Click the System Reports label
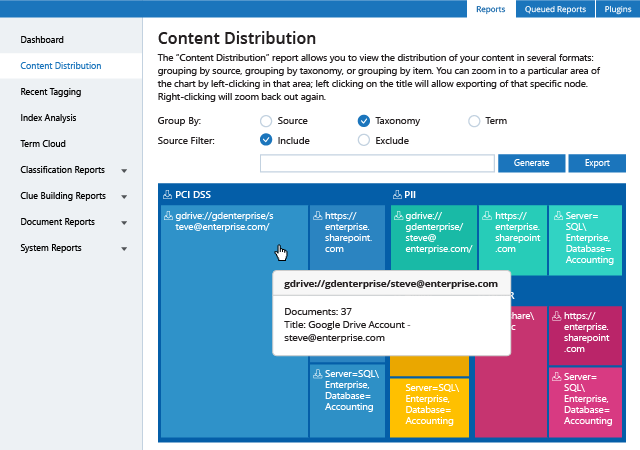This screenshot has width=640, height=450. pos(51,248)
